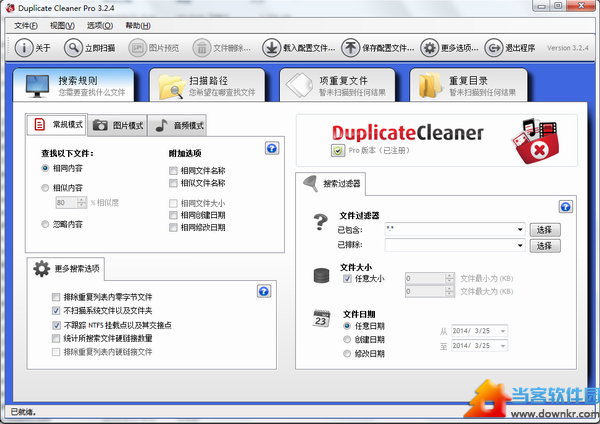Click the 已就绪 status bar text

tap(23, 412)
